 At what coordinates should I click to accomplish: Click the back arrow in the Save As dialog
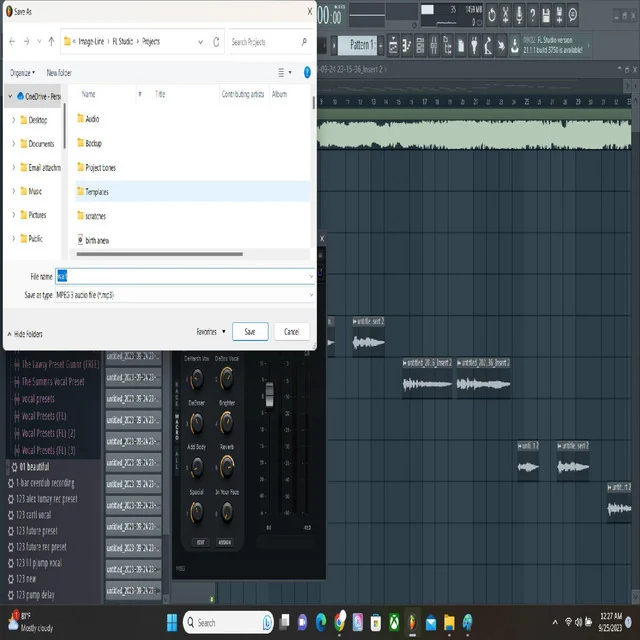pyautogui.click(x=12, y=41)
